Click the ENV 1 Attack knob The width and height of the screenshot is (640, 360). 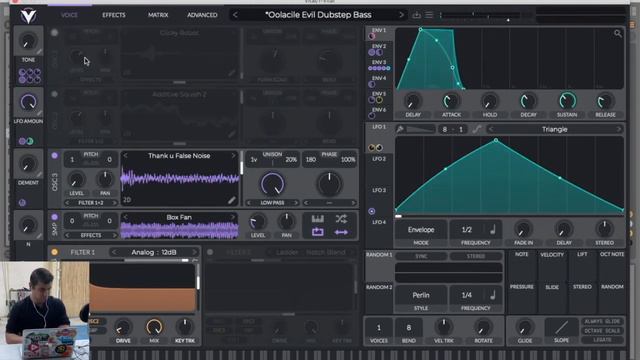[x=451, y=101]
